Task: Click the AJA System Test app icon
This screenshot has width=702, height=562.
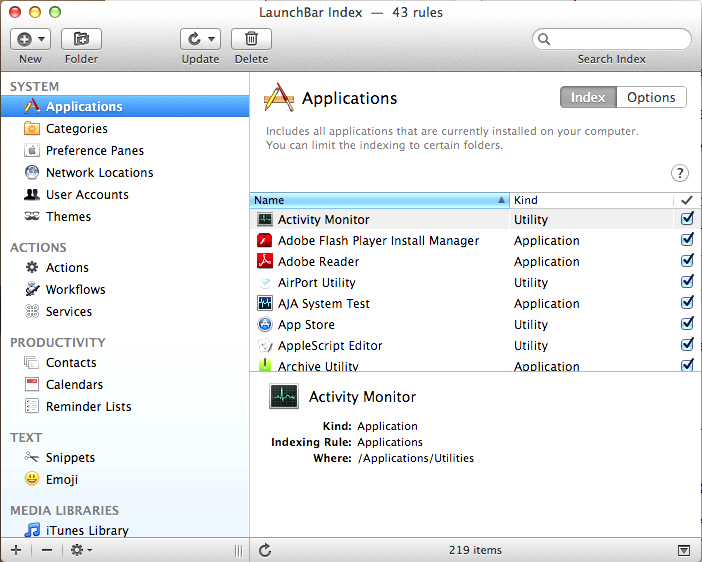Action: point(265,303)
